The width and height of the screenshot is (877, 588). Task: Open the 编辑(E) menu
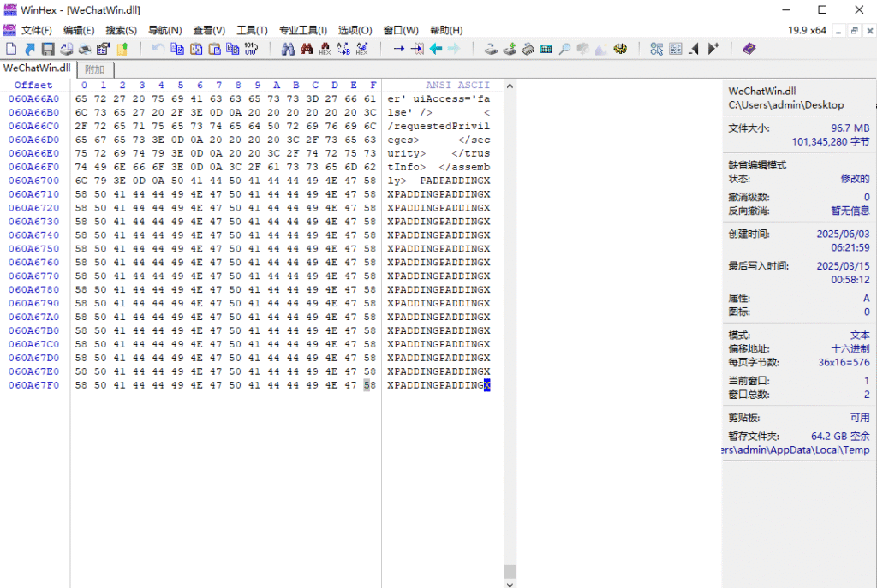[79, 30]
